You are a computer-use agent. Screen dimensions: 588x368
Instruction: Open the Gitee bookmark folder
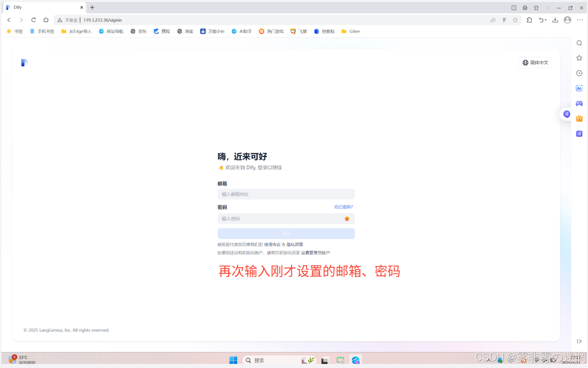(351, 32)
